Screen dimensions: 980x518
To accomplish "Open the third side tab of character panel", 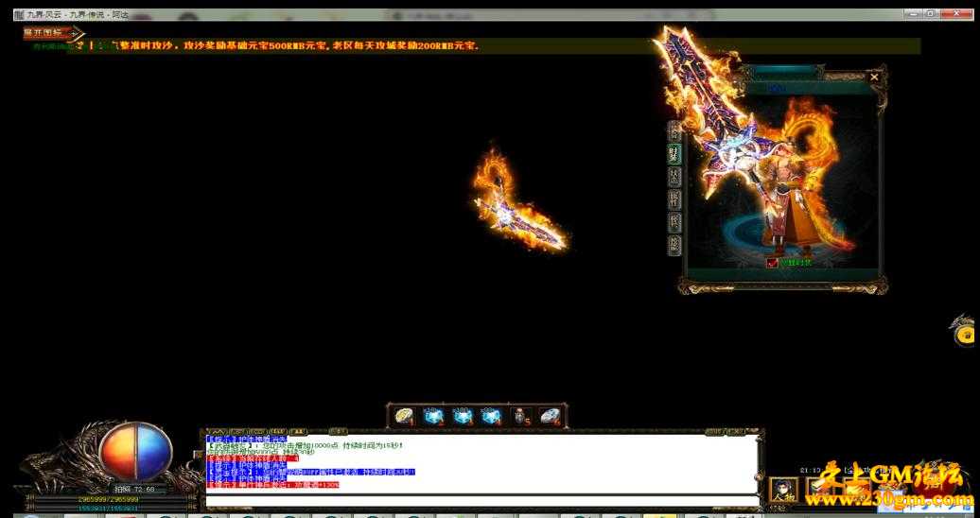I will (674, 177).
